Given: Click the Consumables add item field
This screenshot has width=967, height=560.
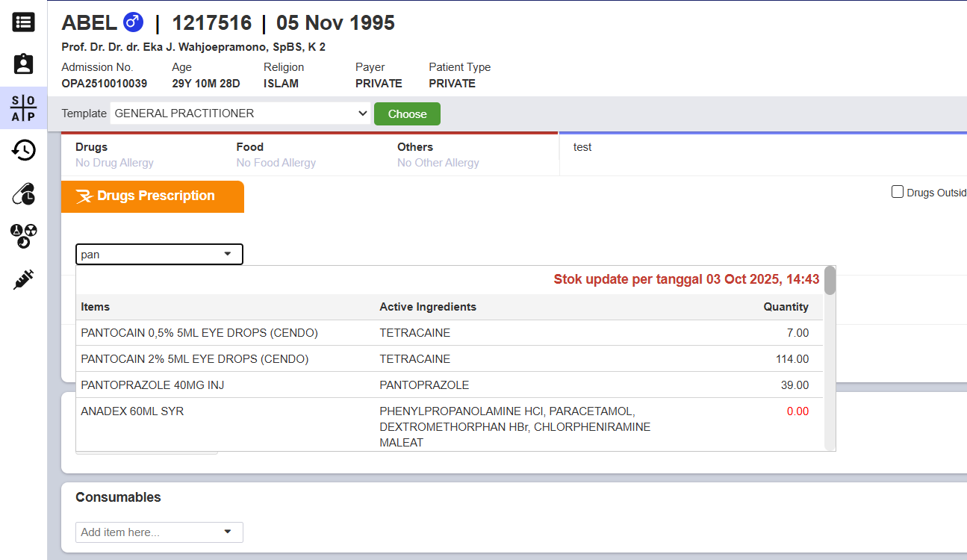Looking at the screenshot, I should (149, 532).
